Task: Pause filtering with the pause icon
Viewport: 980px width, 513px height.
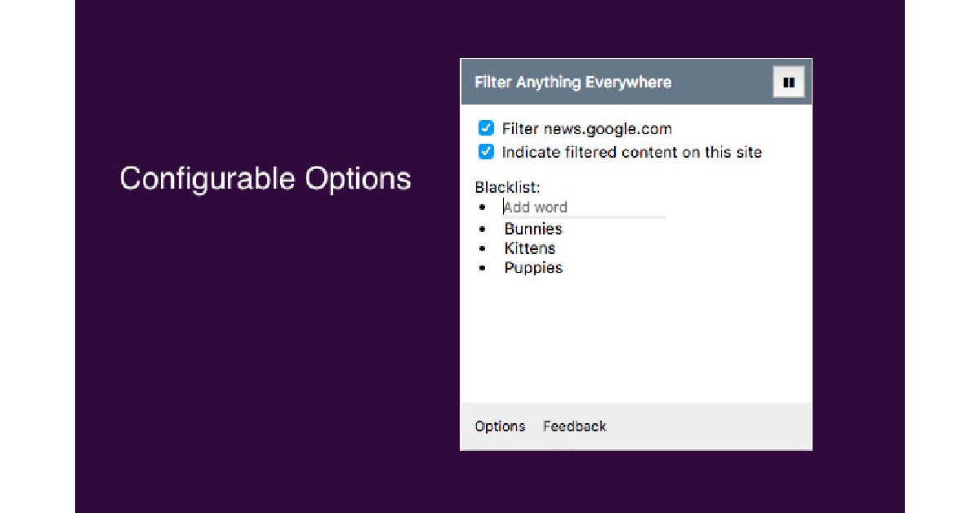Action: tap(789, 83)
